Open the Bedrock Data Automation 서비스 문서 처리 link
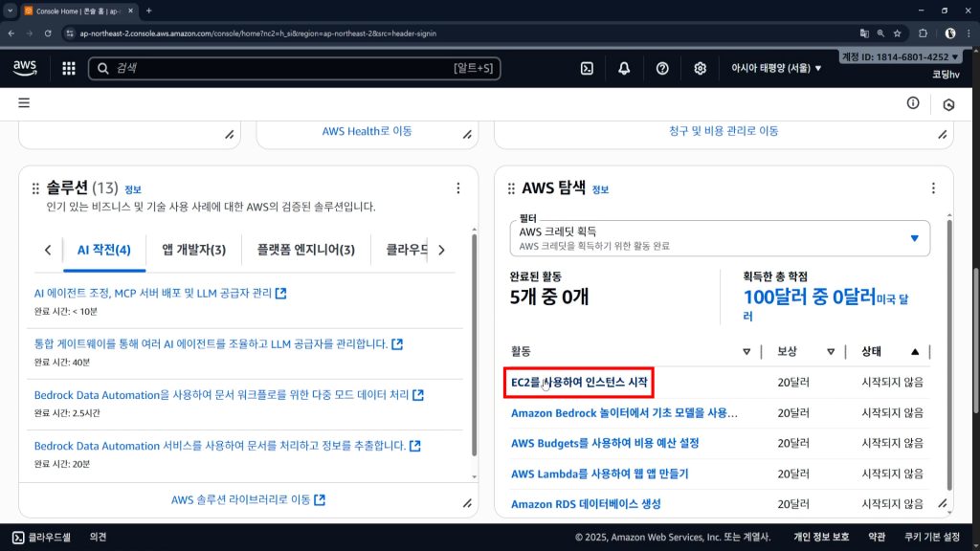980x551 pixels. pyautogui.click(x=227, y=446)
